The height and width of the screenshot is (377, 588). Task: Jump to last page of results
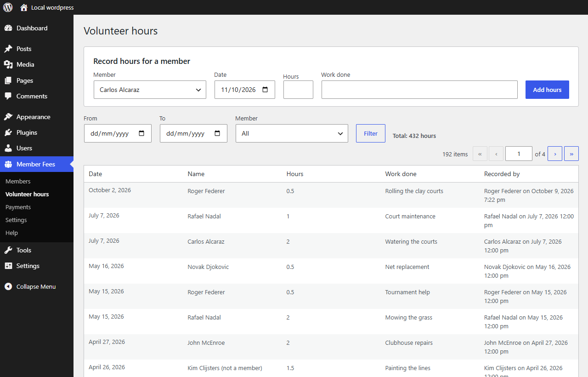click(x=571, y=154)
